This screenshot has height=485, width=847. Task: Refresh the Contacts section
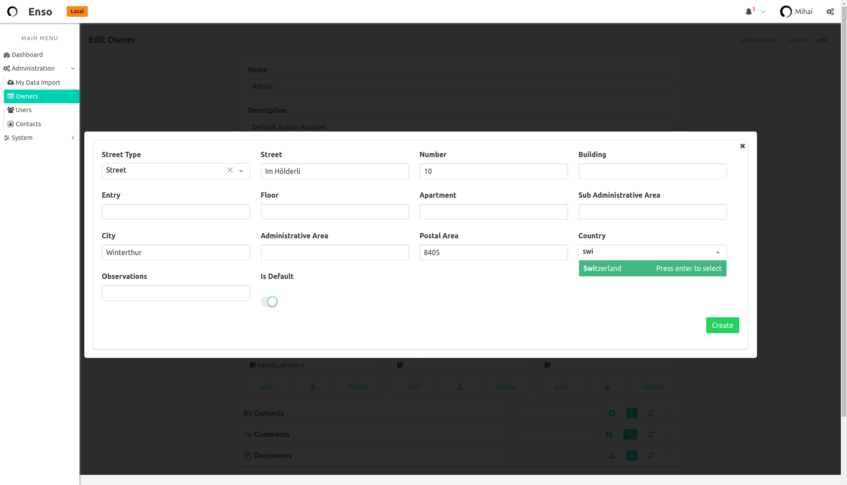pos(651,413)
